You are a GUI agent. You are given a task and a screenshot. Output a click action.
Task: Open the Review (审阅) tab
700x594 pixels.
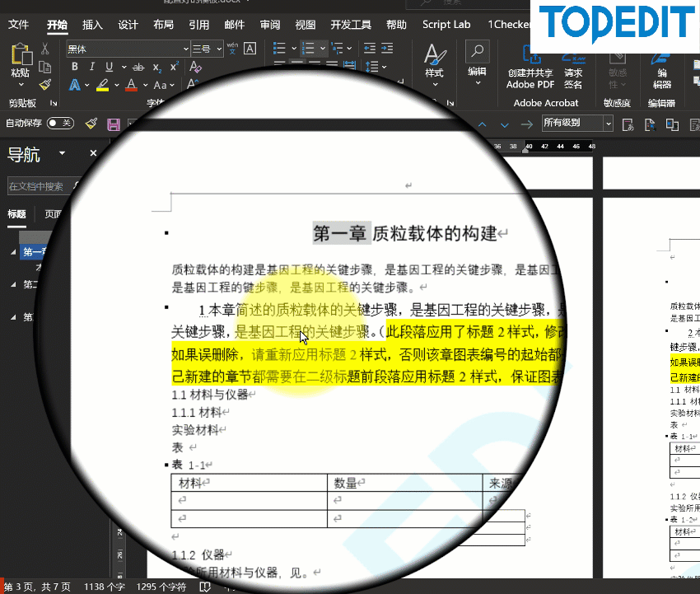(x=269, y=25)
